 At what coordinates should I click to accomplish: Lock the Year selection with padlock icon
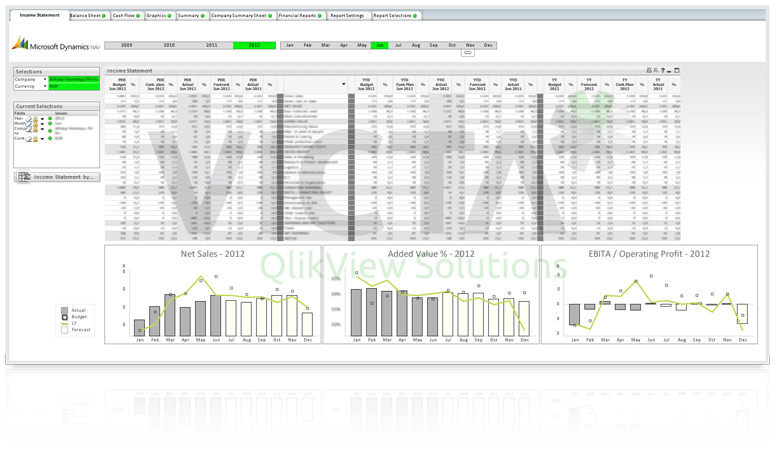point(35,119)
